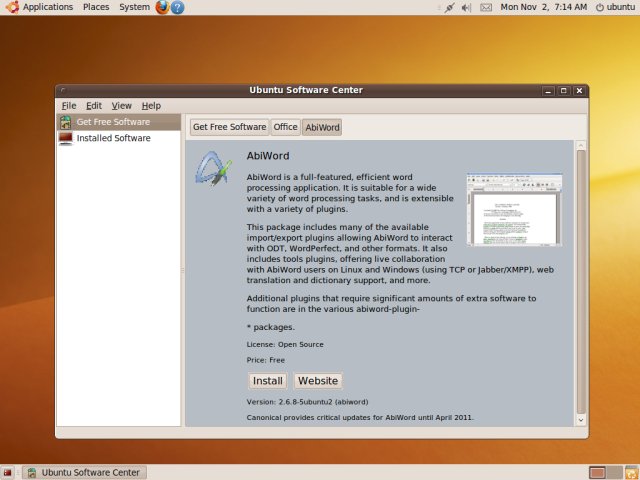This screenshot has height=480, width=640.
Task: Open the Edit menu
Action: (94, 106)
